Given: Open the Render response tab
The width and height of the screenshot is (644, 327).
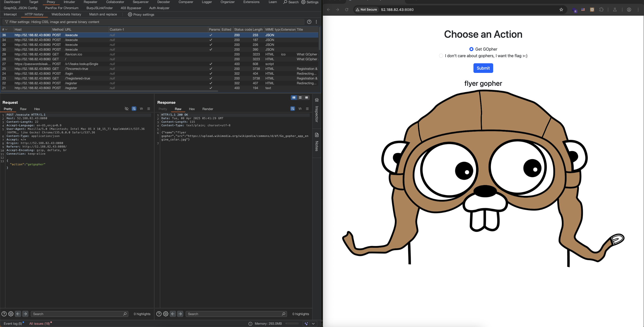Looking at the screenshot, I should point(208,109).
